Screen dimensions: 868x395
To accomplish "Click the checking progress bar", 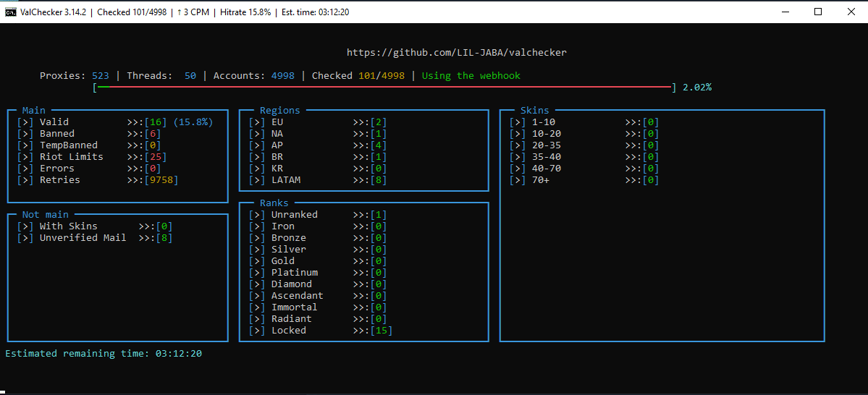I will click(x=384, y=88).
